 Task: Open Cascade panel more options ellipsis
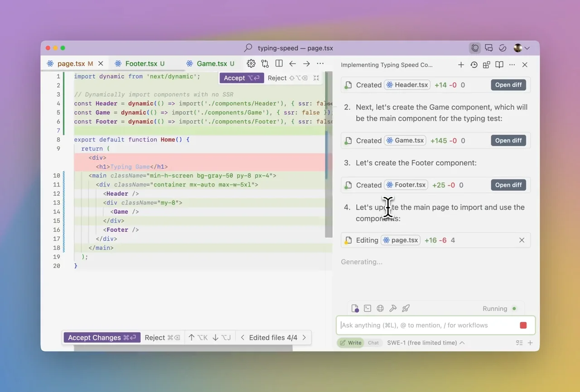512,65
